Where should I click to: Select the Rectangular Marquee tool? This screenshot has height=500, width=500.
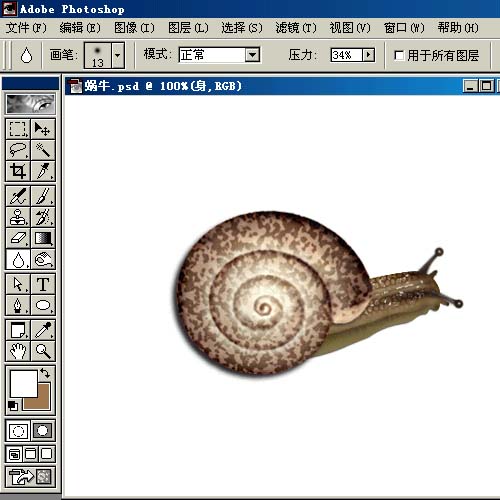(18, 129)
